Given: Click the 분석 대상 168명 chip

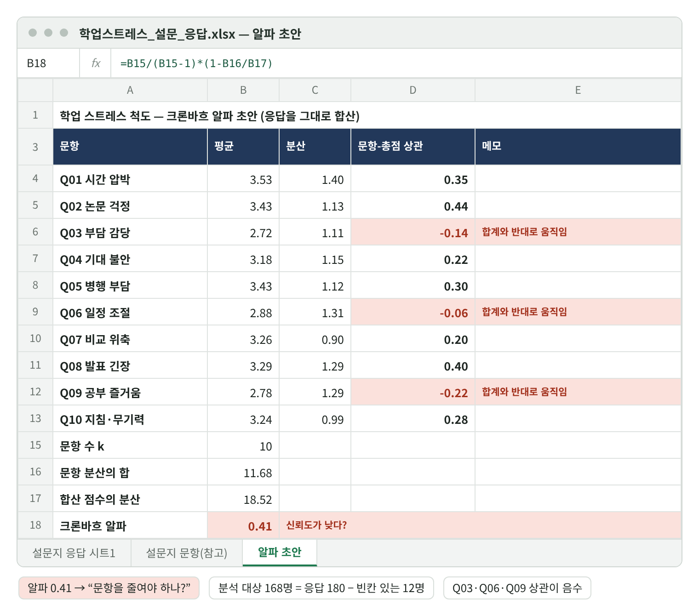Looking at the screenshot, I should click(x=321, y=588).
